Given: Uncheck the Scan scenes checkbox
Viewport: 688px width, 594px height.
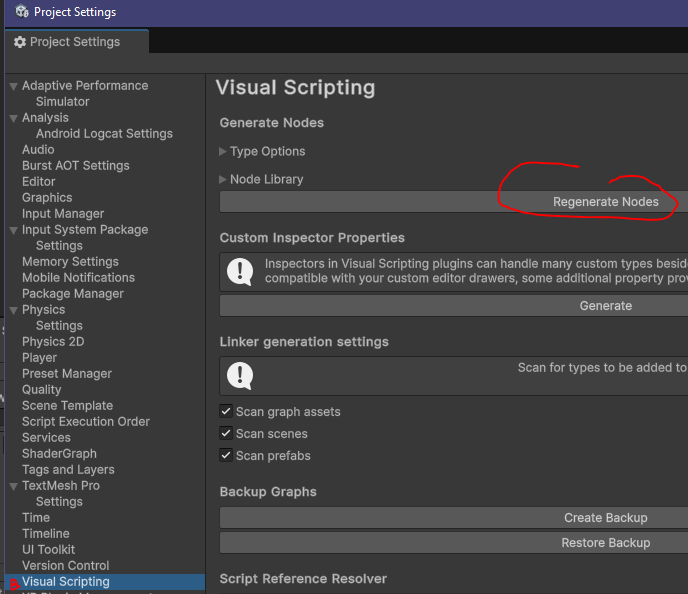Looking at the screenshot, I should click(x=226, y=434).
